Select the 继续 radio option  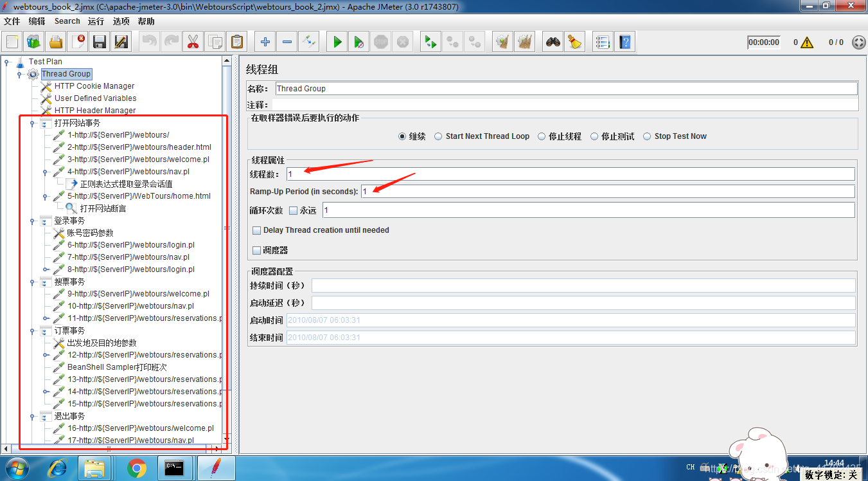tap(402, 136)
